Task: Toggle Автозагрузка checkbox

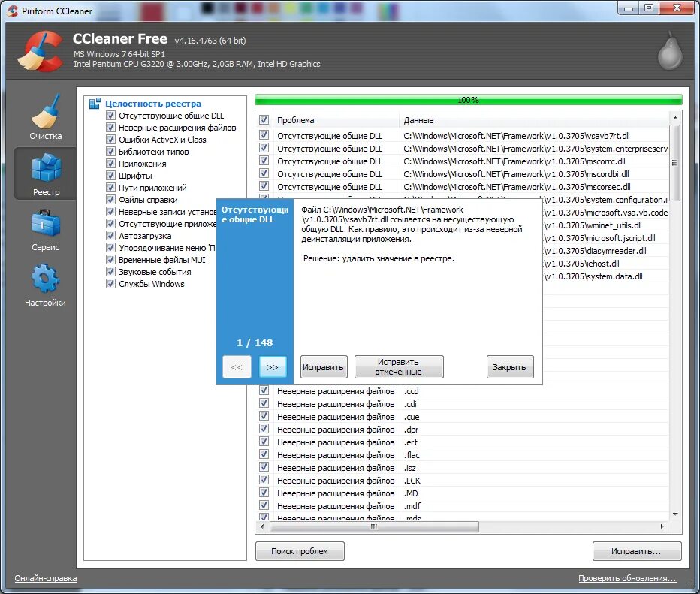Action: (110, 236)
